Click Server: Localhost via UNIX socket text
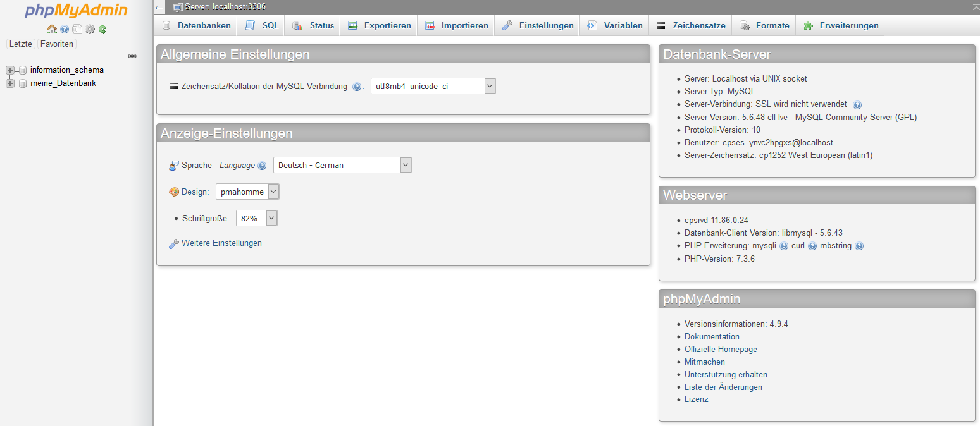 [x=746, y=79]
